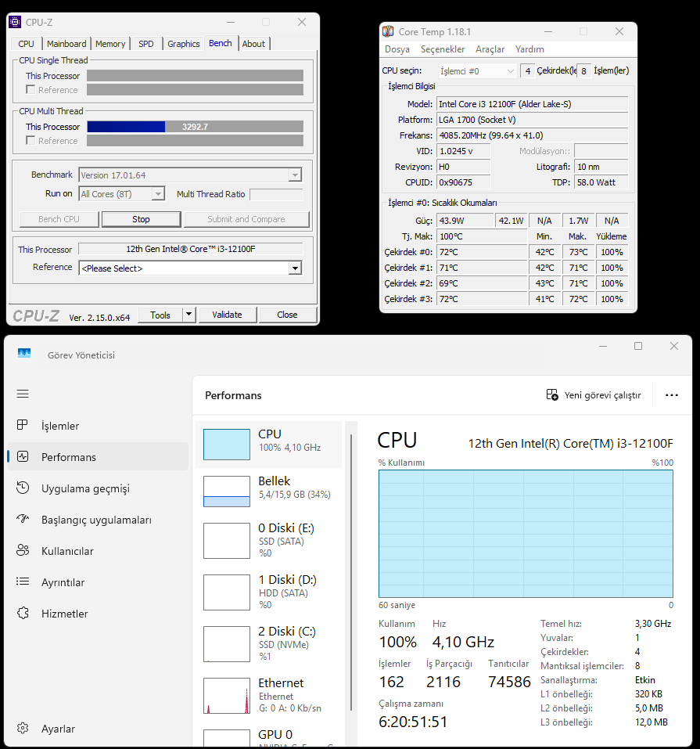Image resolution: width=700 pixels, height=749 pixels.
Task: Close the Core Temp window
Action: (x=619, y=31)
